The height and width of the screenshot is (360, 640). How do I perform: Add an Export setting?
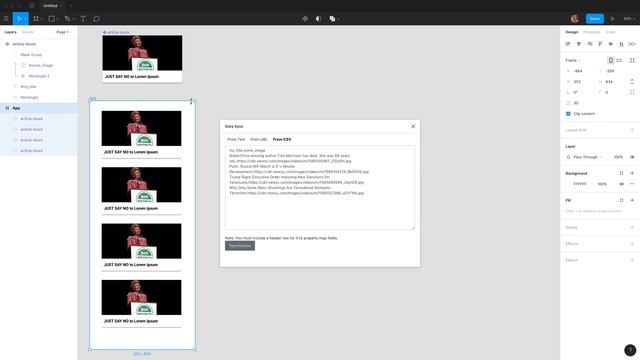(x=632, y=260)
